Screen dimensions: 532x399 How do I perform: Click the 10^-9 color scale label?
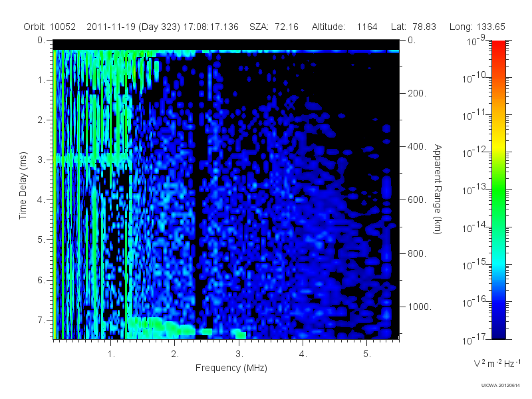coord(476,41)
